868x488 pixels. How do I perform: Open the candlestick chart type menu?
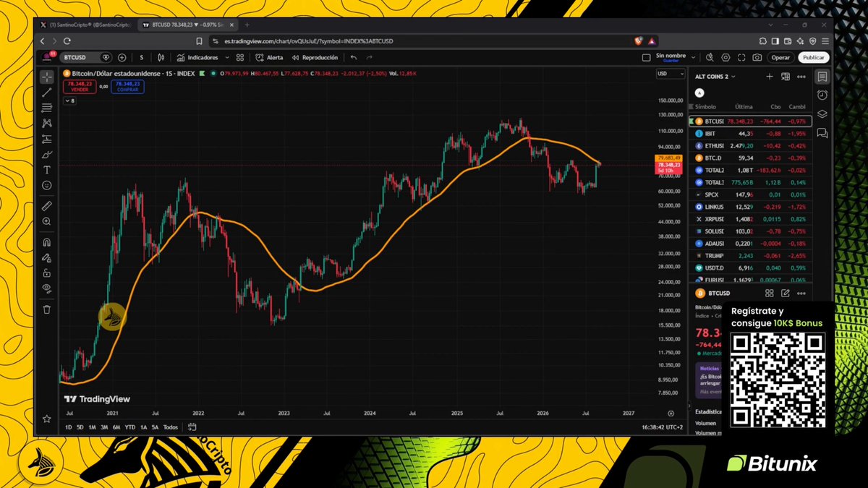point(162,57)
